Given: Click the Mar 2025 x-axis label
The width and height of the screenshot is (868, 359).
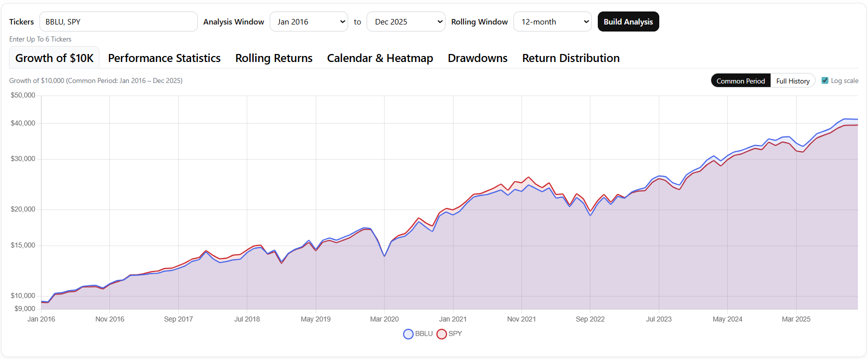Looking at the screenshot, I should coord(796,319).
